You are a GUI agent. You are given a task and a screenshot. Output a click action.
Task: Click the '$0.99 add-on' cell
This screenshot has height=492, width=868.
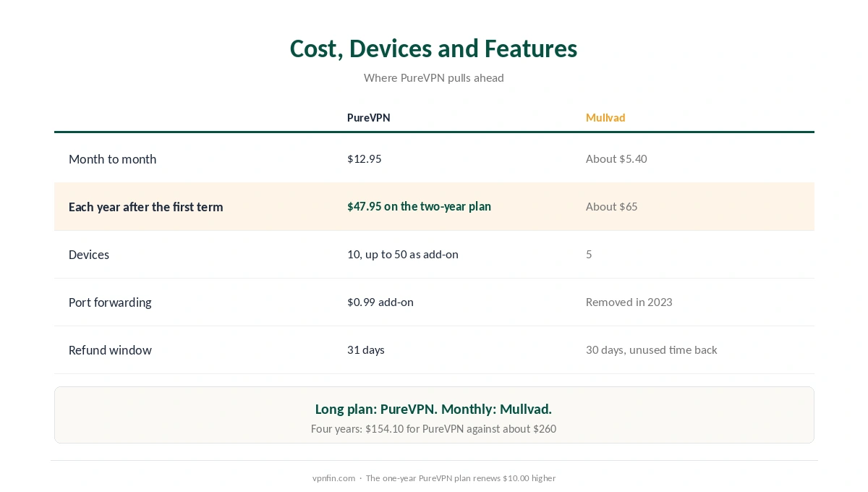380,302
